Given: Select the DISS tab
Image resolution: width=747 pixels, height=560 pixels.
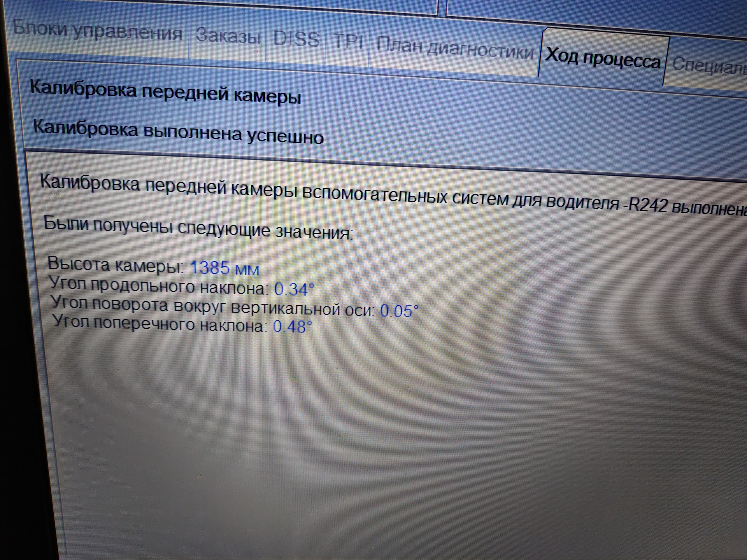Looking at the screenshot, I should pos(296,40).
